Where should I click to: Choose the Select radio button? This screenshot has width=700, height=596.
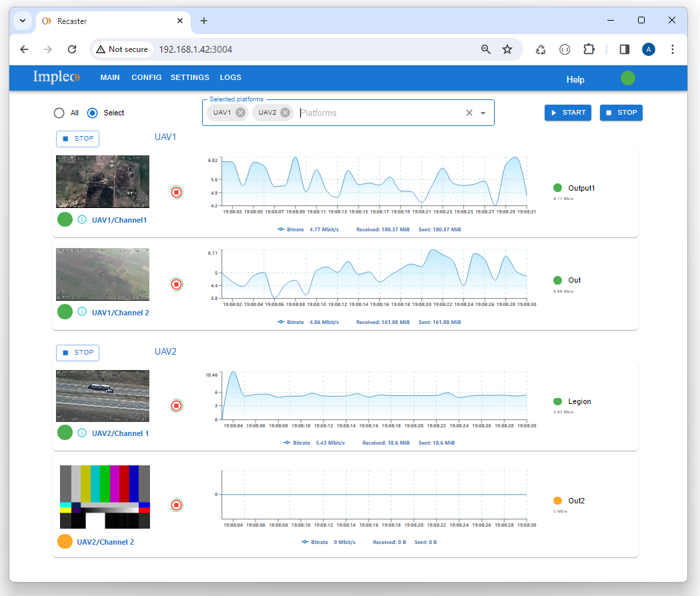(x=93, y=113)
